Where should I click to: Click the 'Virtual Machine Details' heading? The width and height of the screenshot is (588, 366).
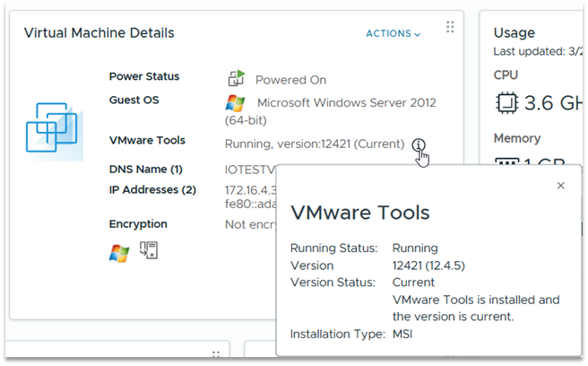(99, 33)
